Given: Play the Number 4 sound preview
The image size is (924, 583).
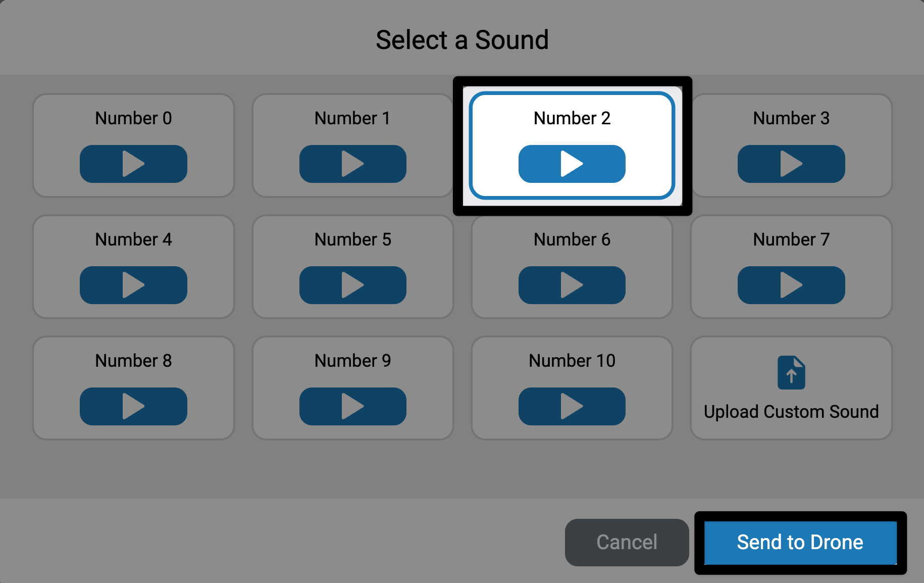Looking at the screenshot, I should point(133,285).
